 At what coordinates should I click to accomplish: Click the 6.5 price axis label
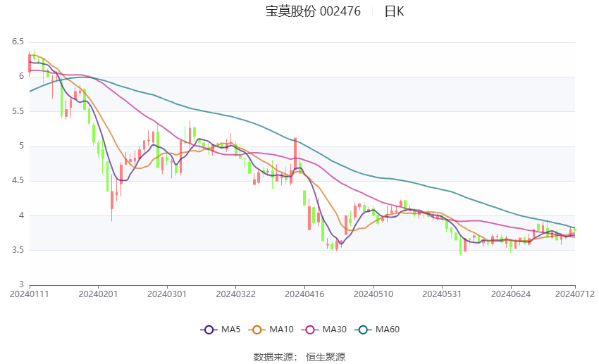[x=18, y=42]
